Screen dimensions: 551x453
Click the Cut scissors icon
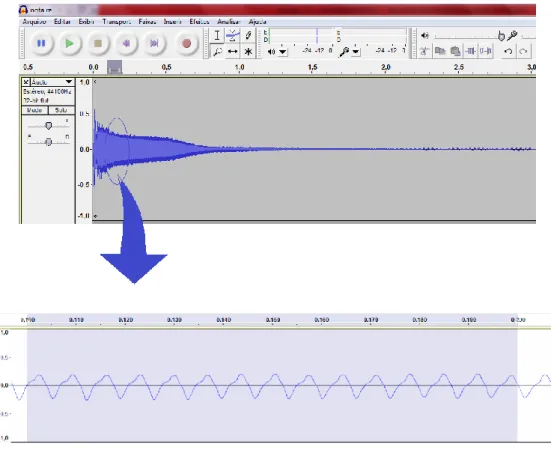tap(424, 51)
